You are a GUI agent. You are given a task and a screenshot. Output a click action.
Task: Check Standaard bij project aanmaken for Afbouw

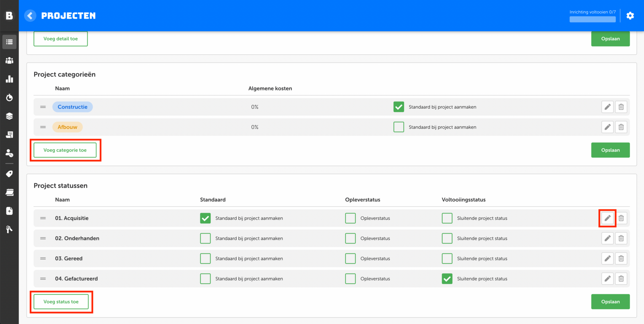[x=398, y=127]
